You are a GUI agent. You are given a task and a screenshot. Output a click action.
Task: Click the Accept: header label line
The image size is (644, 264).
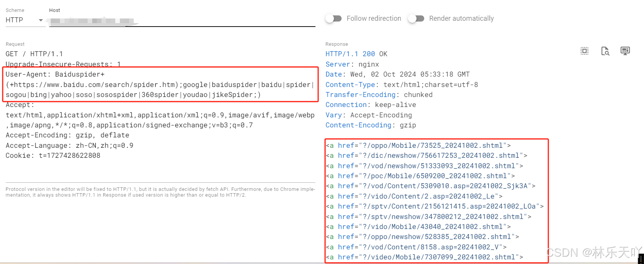(20, 105)
